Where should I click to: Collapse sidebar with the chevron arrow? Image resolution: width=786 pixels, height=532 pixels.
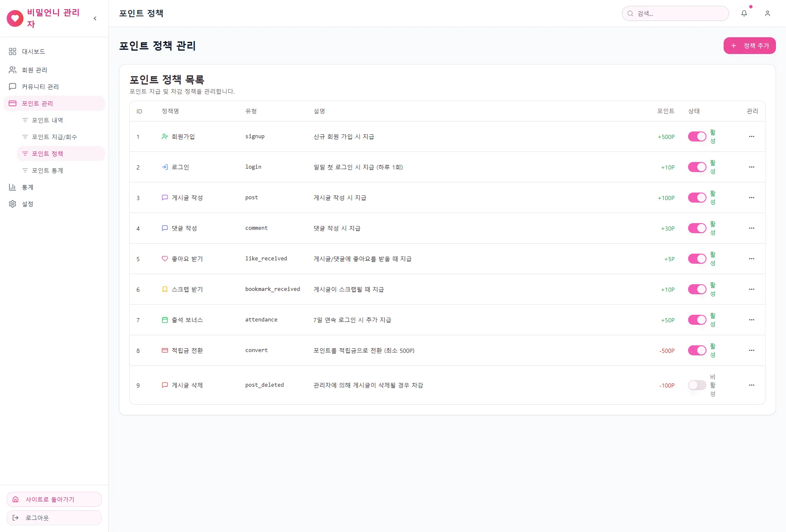click(x=95, y=18)
